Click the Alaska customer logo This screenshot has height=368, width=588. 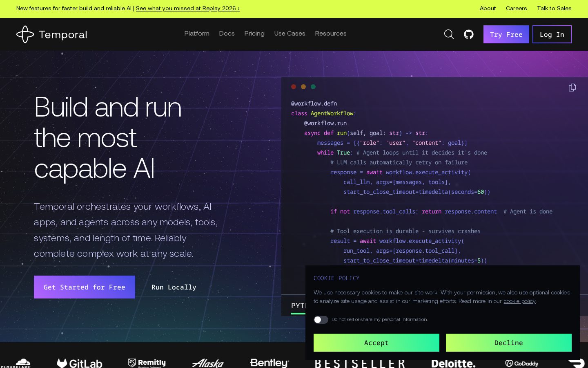(x=208, y=363)
